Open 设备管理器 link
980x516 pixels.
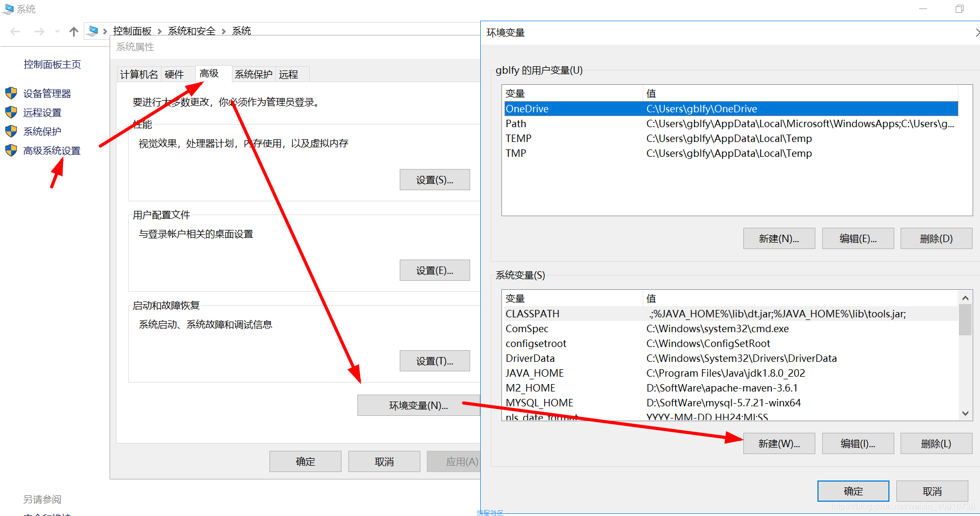click(x=47, y=94)
